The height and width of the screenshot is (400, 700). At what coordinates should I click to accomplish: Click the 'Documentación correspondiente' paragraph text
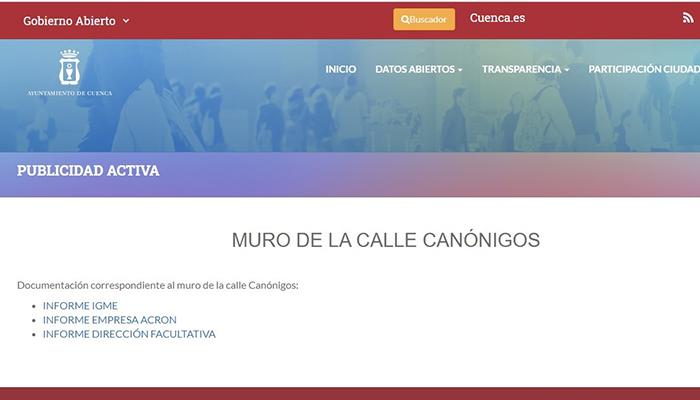(158, 285)
